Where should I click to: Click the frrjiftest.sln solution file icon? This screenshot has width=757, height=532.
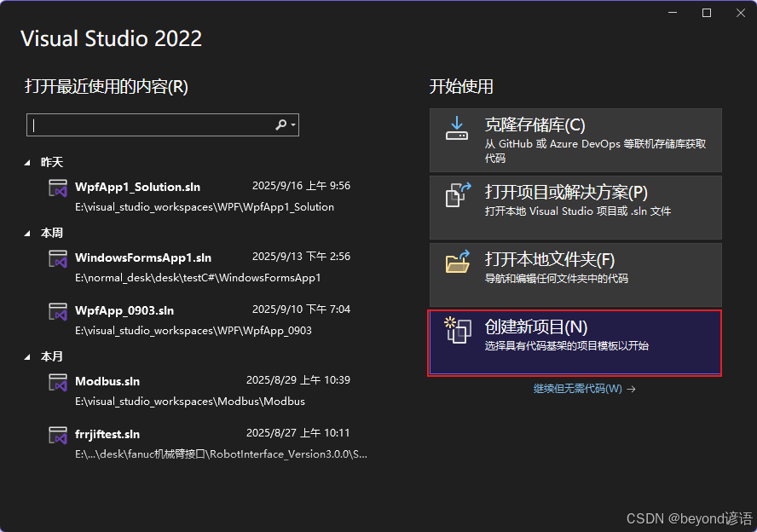[58, 435]
